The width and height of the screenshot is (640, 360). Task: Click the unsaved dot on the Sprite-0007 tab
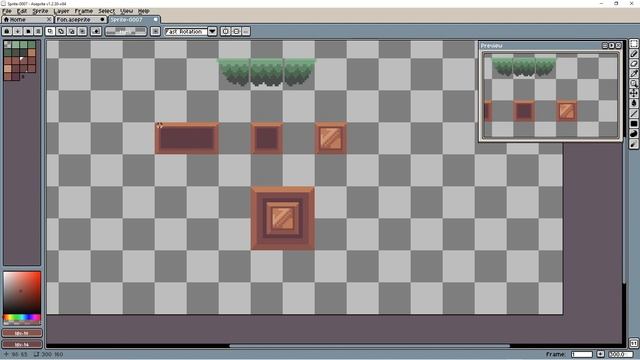pyautogui.click(x=156, y=19)
